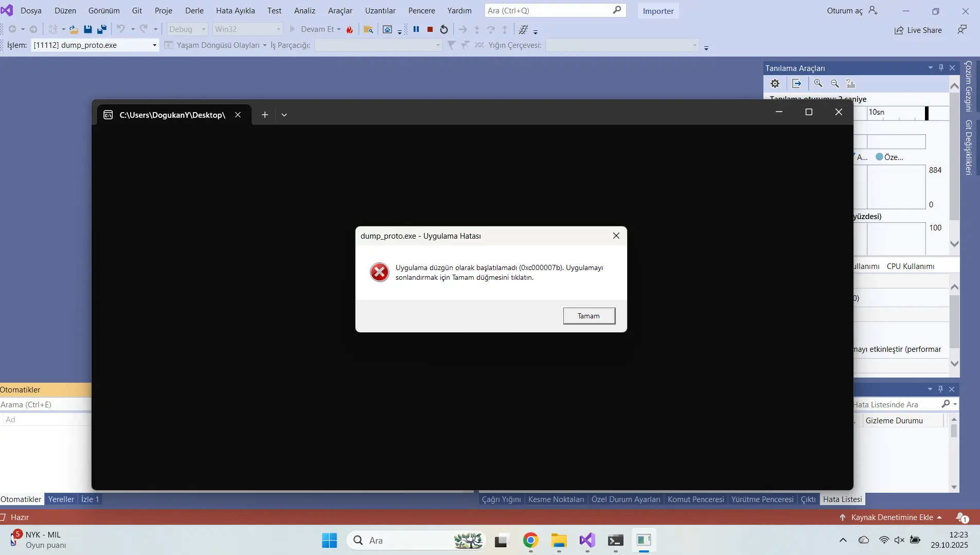Zoom out on the diagnostics timeline
Viewport: 980px width, 555px height.
834,83
